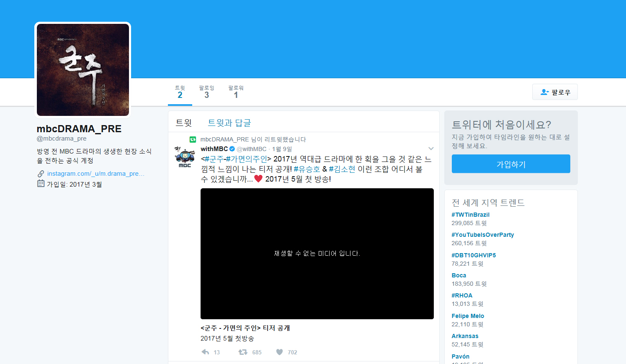Open the #가면의주인 hashtag
Viewport: 626px width, 364px height.
(x=246, y=159)
